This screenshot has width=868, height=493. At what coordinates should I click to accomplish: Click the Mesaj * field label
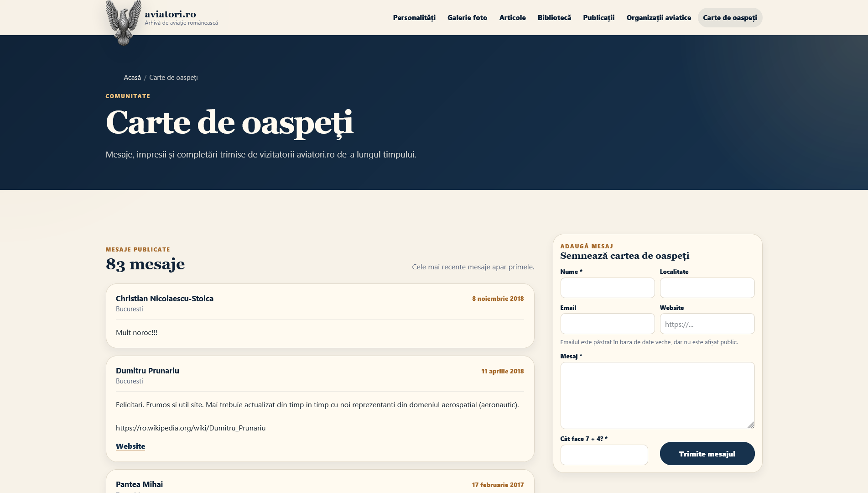pyautogui.click(x=571, y=356)
